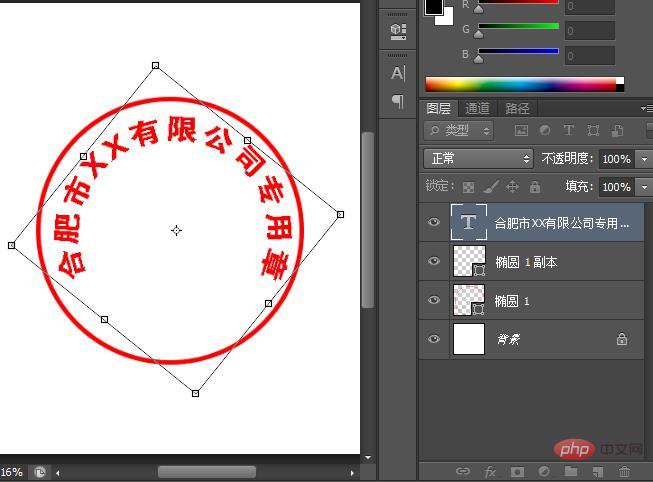
Task: Click the foreground black color swatch
Action: 432,6
